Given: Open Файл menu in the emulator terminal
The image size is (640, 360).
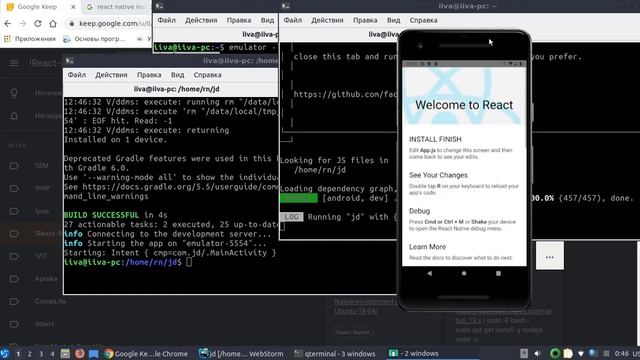Looking at the screenshot, I should [x=167, y=20].
